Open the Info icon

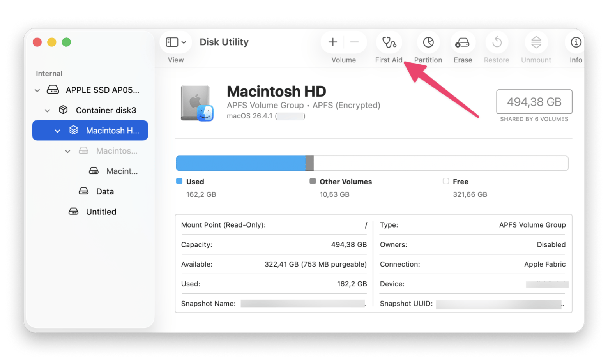pyautogui.click(x=576, y=42)
